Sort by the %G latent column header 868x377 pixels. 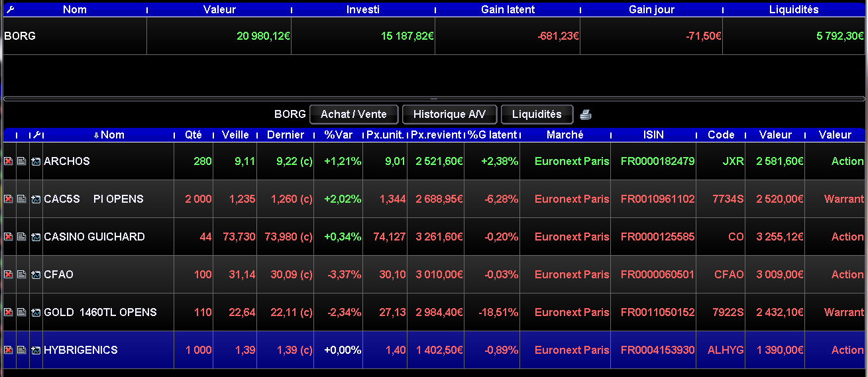(492, 135)
